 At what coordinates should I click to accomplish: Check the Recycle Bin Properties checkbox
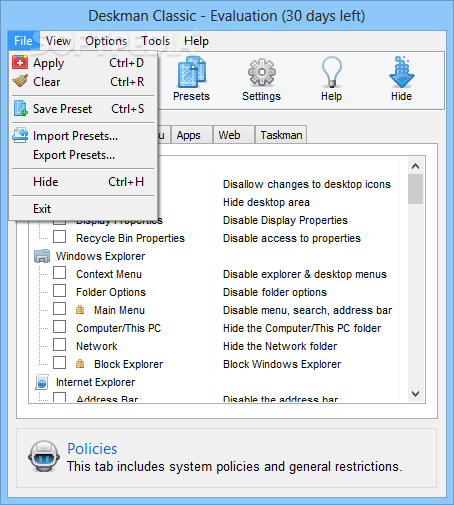pyautogui.click(x=60, y=237)
